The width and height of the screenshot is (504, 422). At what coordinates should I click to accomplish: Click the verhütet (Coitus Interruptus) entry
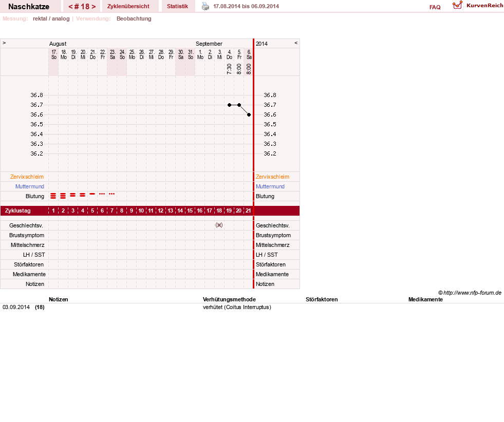click(x=237, y=308)
